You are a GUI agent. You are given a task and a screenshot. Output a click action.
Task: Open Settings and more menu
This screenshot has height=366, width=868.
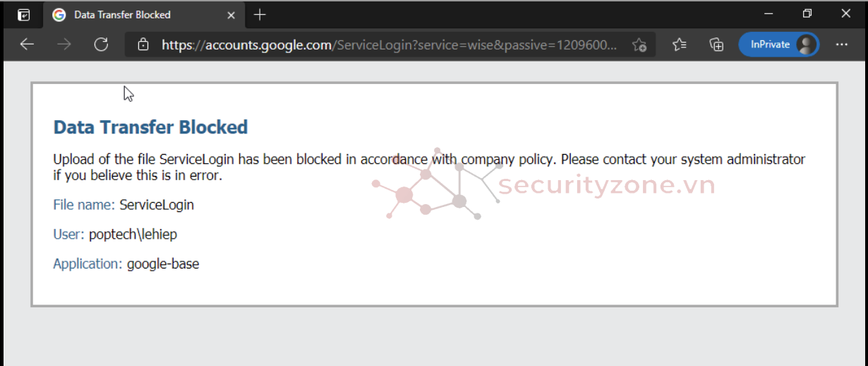tap(841, 45)
